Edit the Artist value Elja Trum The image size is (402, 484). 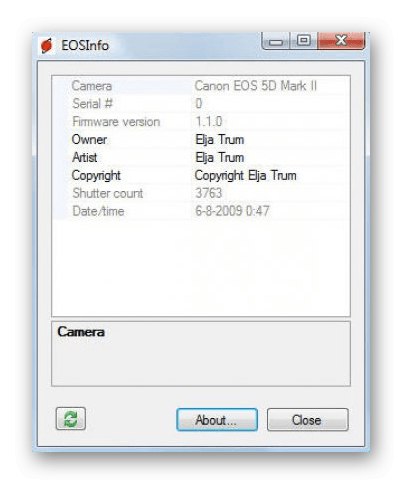[x=219, y=157]
